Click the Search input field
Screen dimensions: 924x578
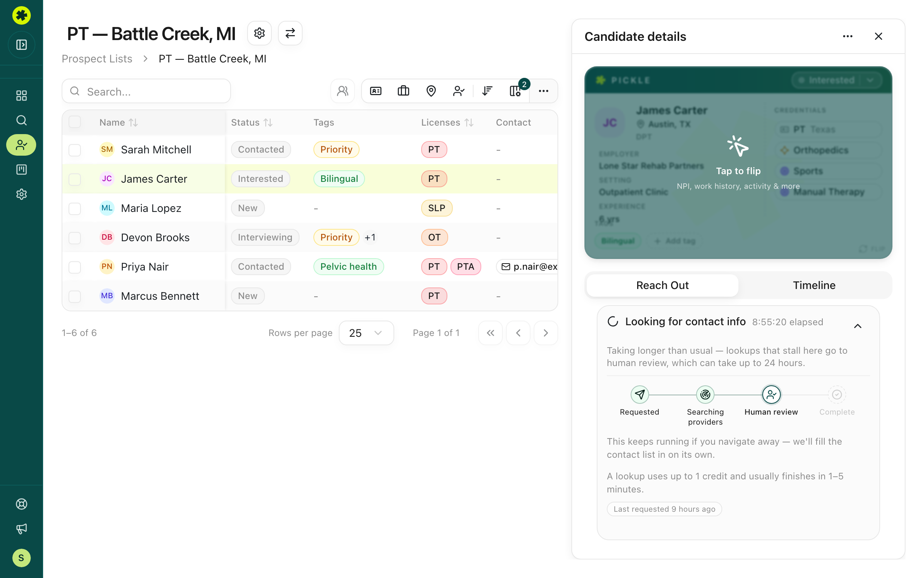tap(146, 91)
